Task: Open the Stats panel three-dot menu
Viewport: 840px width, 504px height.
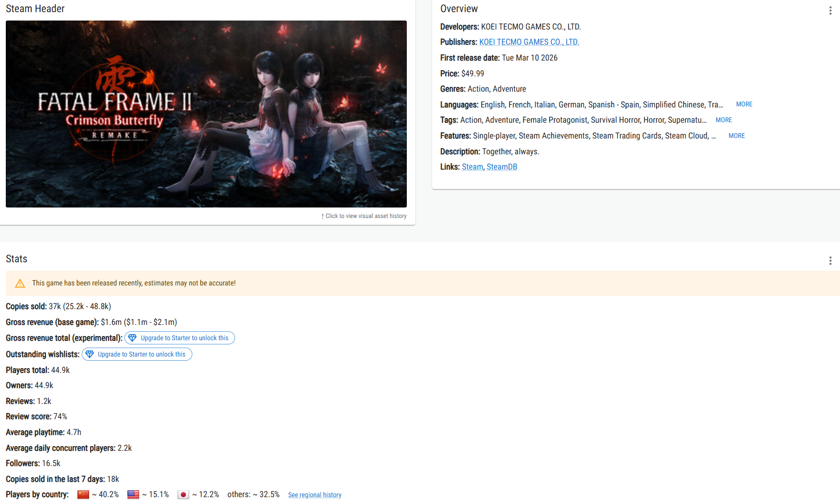Action: [x=830, y=261]
